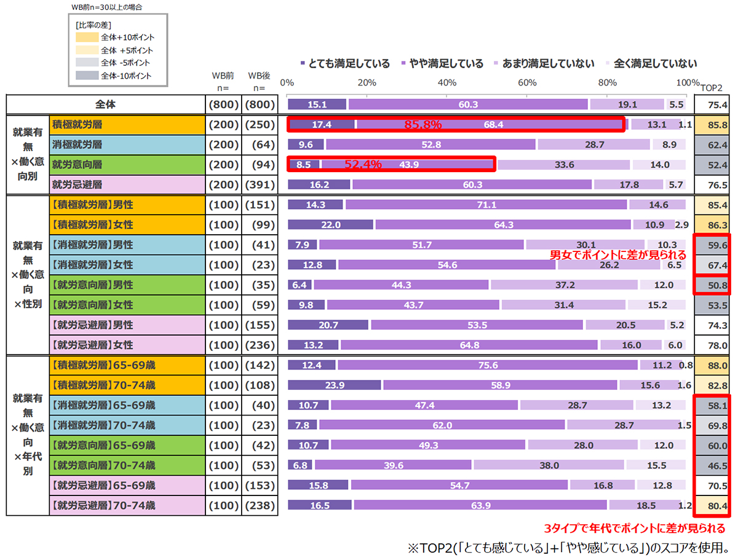Click the 全体 row header cell

tap(105, 105)
